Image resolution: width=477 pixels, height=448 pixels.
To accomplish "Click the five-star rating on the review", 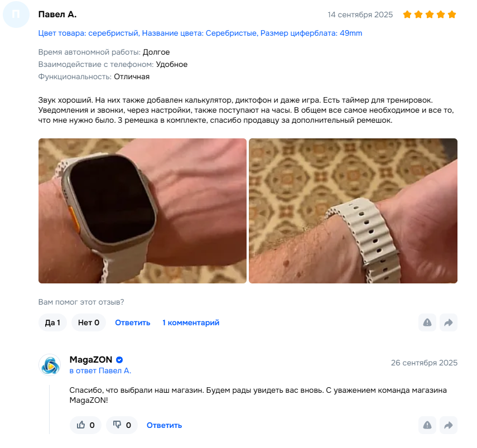I will click(430, 15).
